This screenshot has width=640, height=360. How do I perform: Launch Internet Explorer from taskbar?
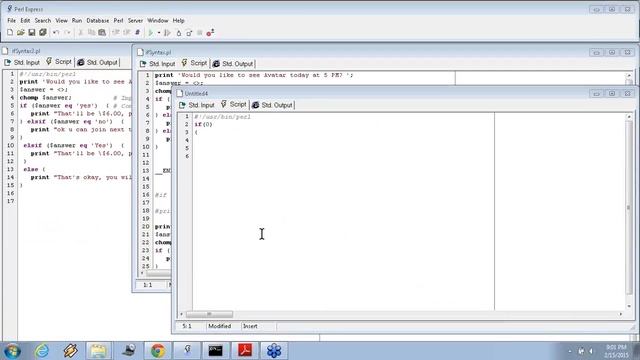tap(42, 351)
